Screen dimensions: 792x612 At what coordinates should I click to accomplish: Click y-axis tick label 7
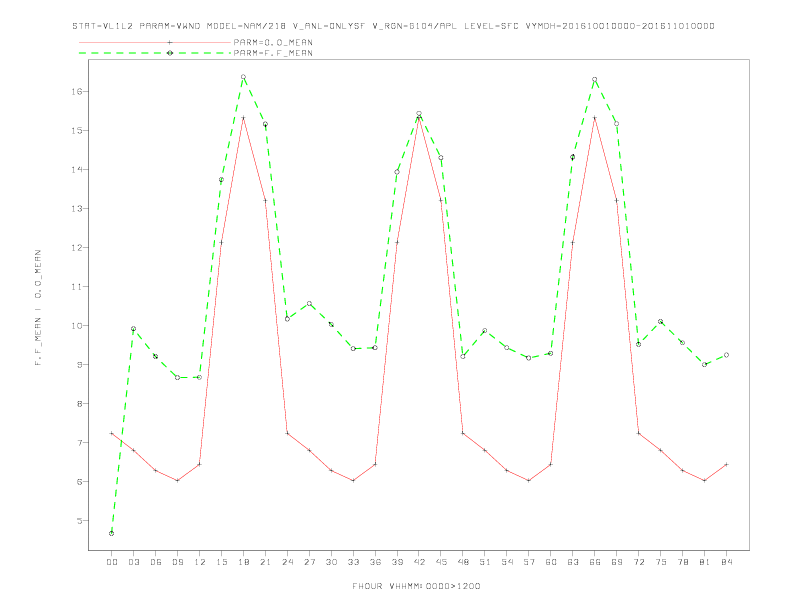coord(80,442)
